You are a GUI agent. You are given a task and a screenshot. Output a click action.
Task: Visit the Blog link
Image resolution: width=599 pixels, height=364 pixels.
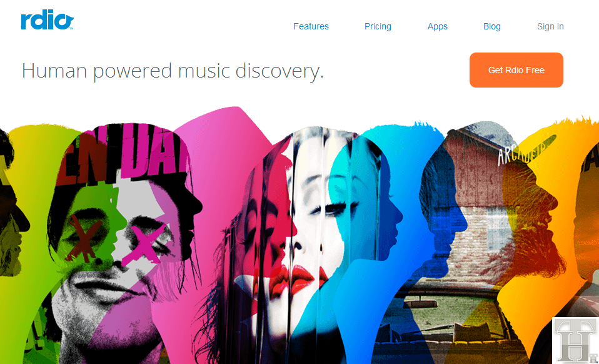tap(492, 26)
